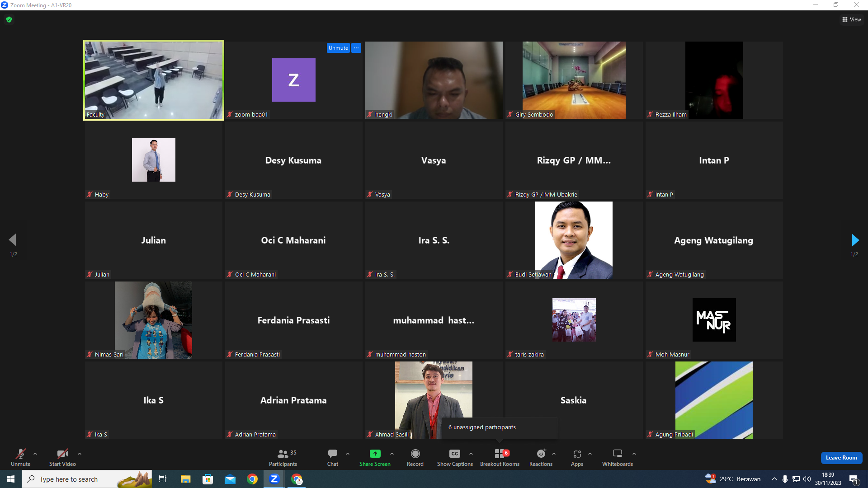Open the Chat panel
Image resolution: width=868 pixels, height=488 pixels.
333,457
